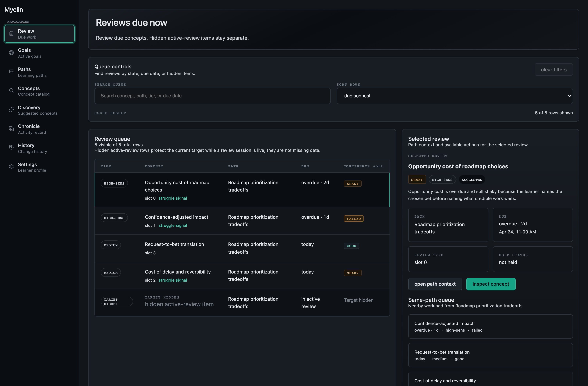The width and height of the screenshot is (588, 386).
Task: Click SHAKY badge in Cost of delay row
Action: 353,273
